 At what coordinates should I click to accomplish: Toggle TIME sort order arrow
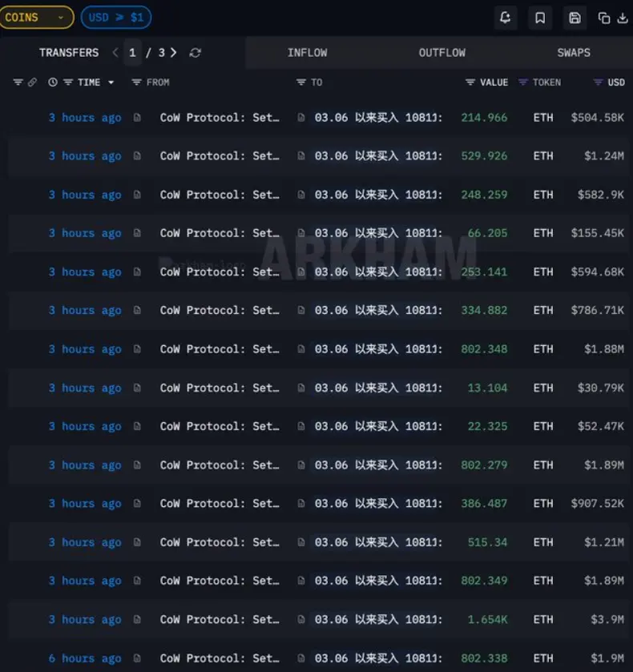(x=111, y=82)
